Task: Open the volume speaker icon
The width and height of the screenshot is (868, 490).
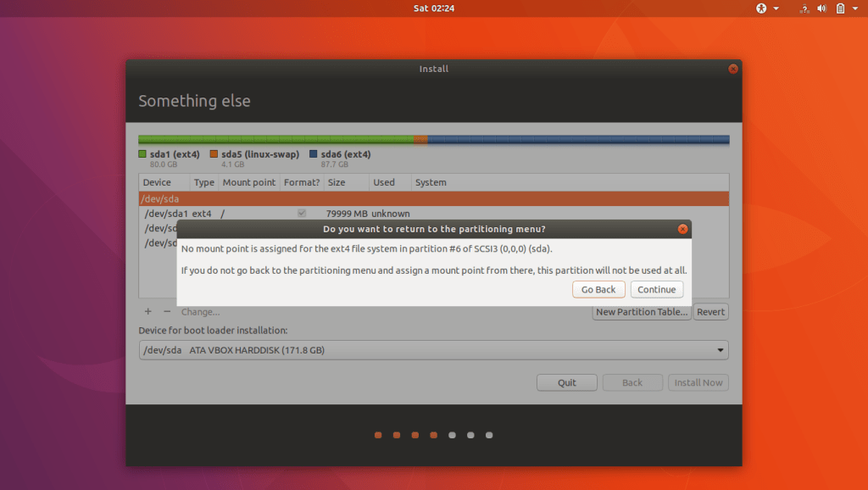Action: (x=821, y=8)
